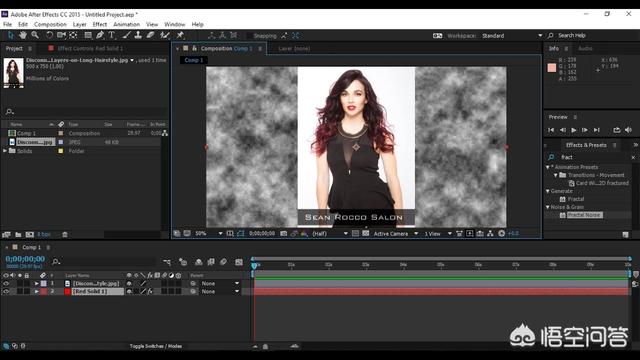Screen dimensions: 640x360
Task: Select the Pen tool
Action: [100, 36]
